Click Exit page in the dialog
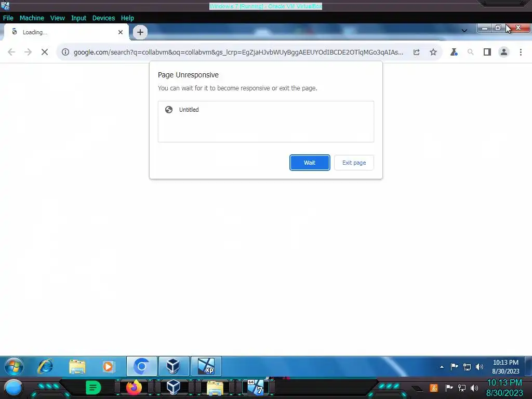 click(354, 163)
